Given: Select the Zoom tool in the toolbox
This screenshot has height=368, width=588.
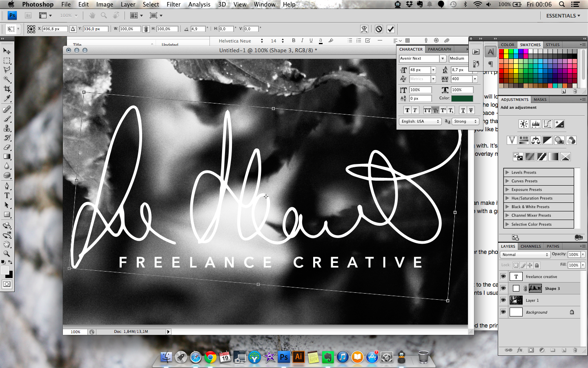Looking at the screenshot, I should [x=7, y=254].
